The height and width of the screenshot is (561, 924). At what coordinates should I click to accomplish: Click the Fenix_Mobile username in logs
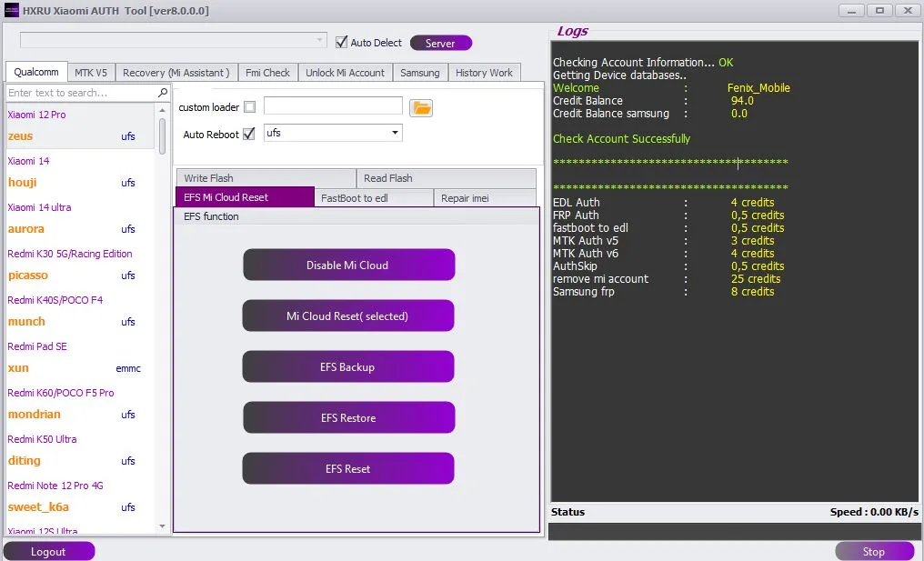coord(758,88)
